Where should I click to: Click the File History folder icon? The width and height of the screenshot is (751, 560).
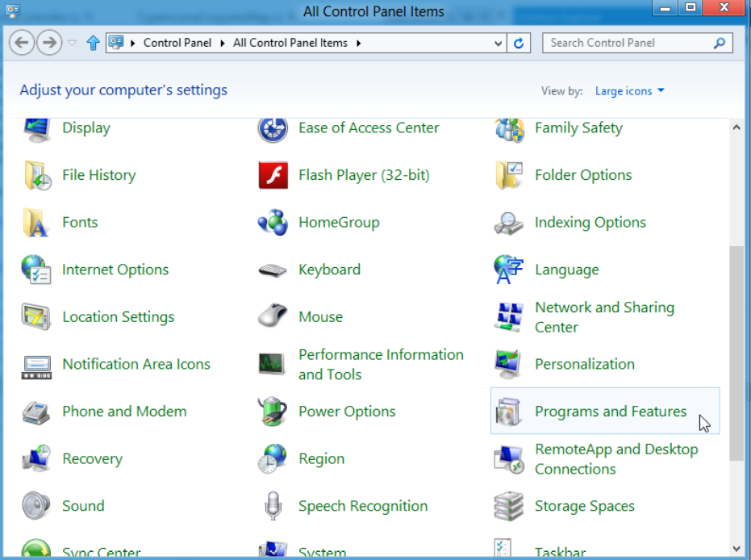point(37,175)
